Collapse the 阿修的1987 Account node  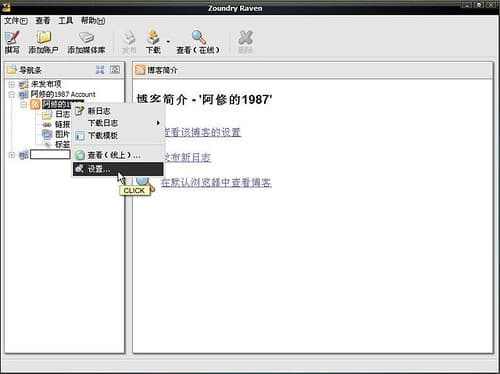point(12,94)
